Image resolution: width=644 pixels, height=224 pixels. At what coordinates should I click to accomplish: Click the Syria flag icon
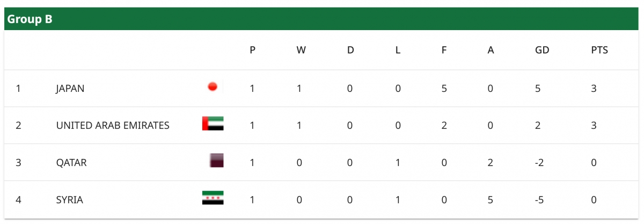(x=213, y=198)
